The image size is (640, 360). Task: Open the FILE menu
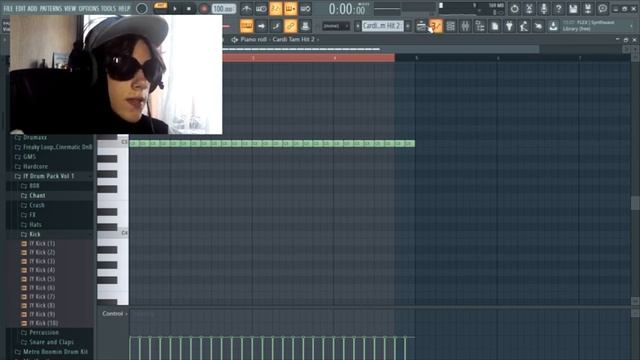coord(8,9)
